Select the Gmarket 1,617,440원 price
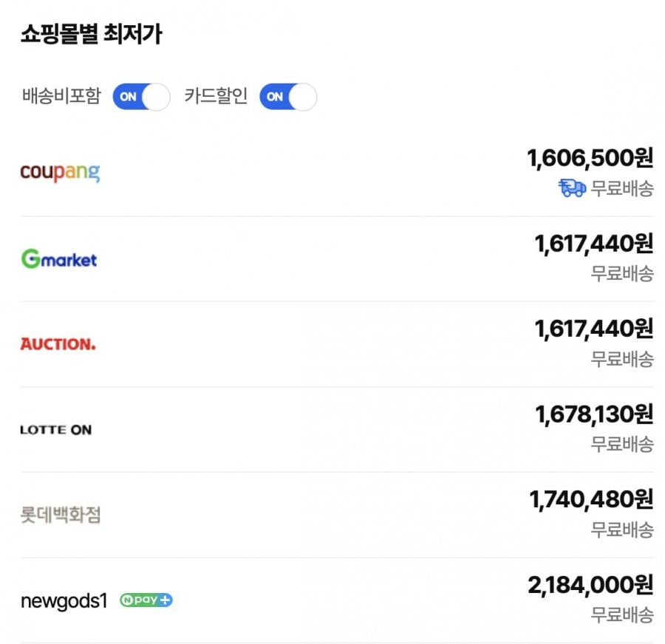Viewport: 665px width, 644px height. point(594,243)
